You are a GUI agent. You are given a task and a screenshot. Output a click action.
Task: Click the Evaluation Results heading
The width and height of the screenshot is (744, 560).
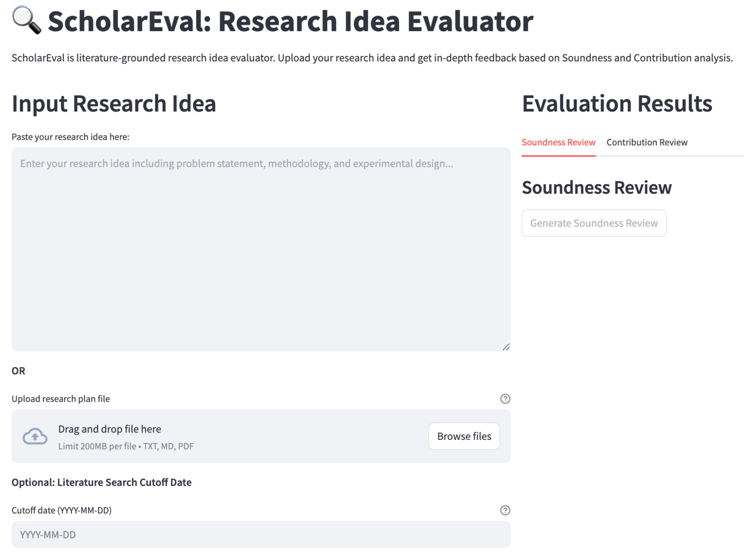coord(616,104)
